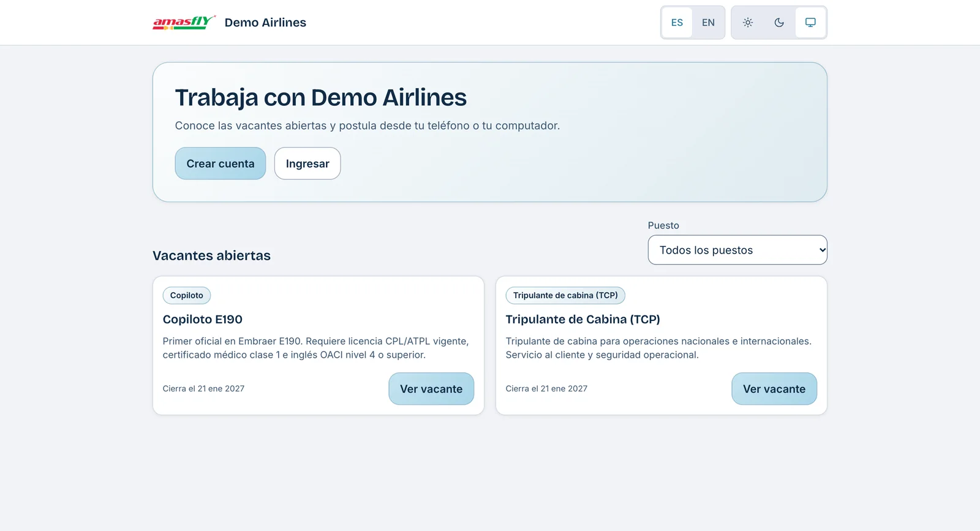Click the Tripulante de Cabina (TCP) title
980x531 pixels.
click(583, 319)
